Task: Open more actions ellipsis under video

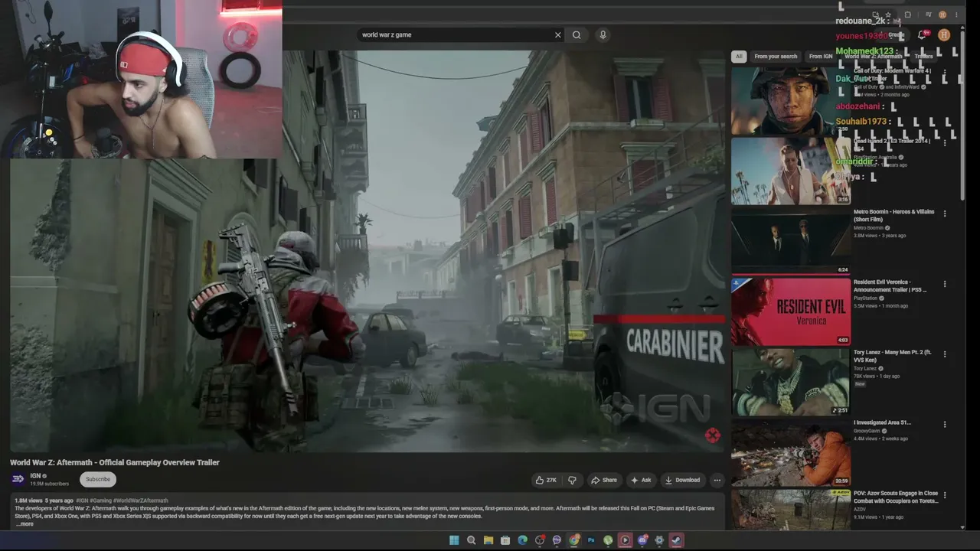Action: pyautogui.click(x=717, y=480)
